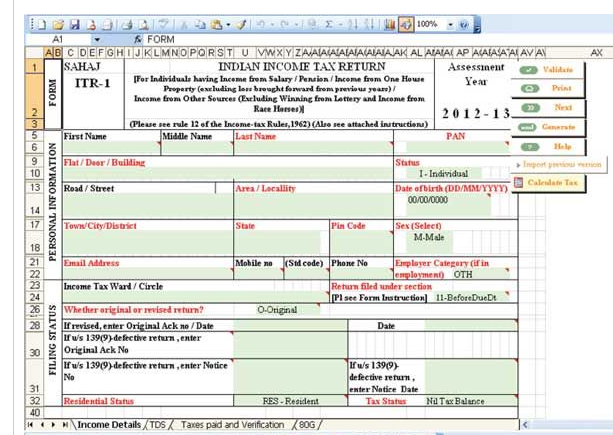Click the Excel Help question mark icon
This screenshot has width=613, height=435.
(x=464, y=25)
